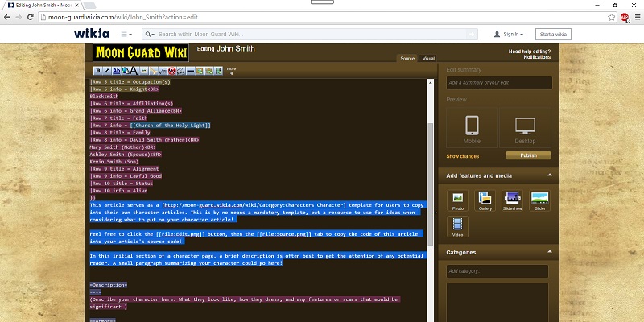This screenshot has height=322, width=644.
Task: Insert mathematical formula with square root icon
Action: pyautogui.click(x=163, y=71)
